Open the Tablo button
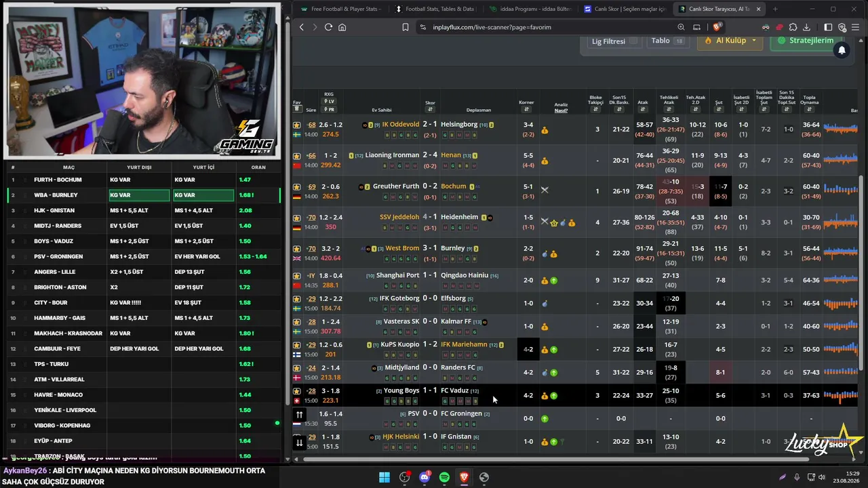 coord(667,41)
